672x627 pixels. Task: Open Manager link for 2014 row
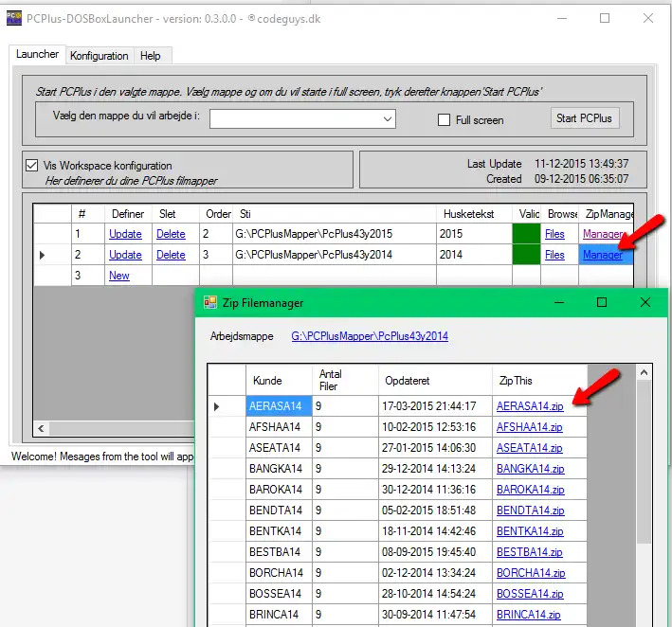(x=603, y=255)
